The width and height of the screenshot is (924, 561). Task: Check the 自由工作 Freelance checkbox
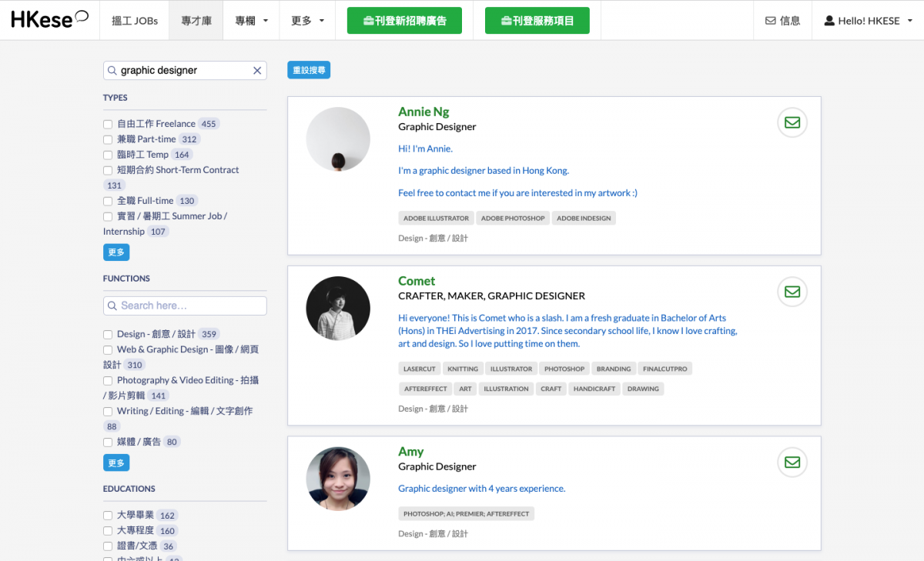[x=109, y=124]
